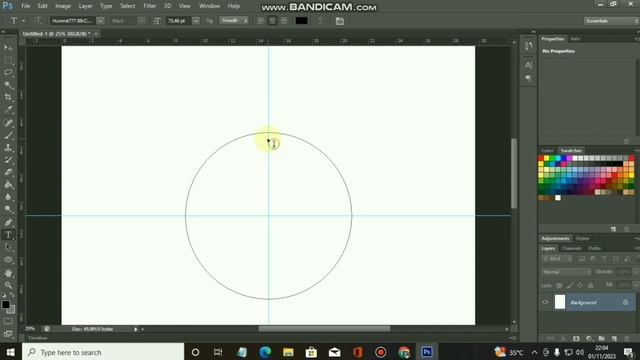Image resolution: width=640 pixels, height=360 pixels.
Task: Open the Image menu
Action: click(63, 6)
